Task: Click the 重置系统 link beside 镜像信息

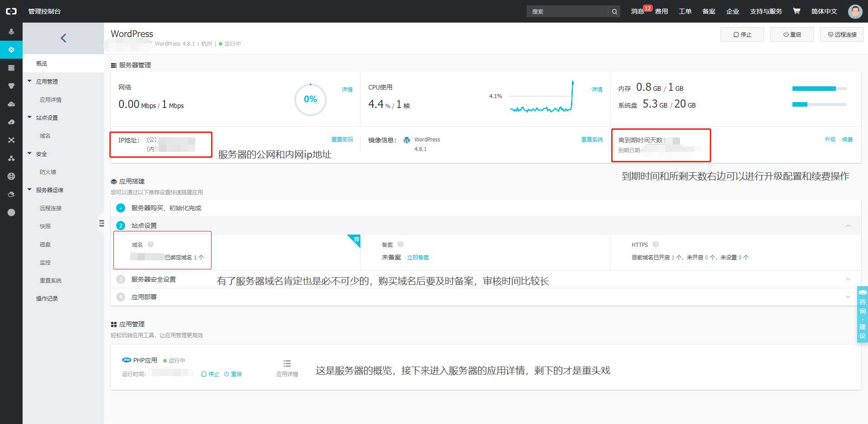Action: click(x=592, y=140)
